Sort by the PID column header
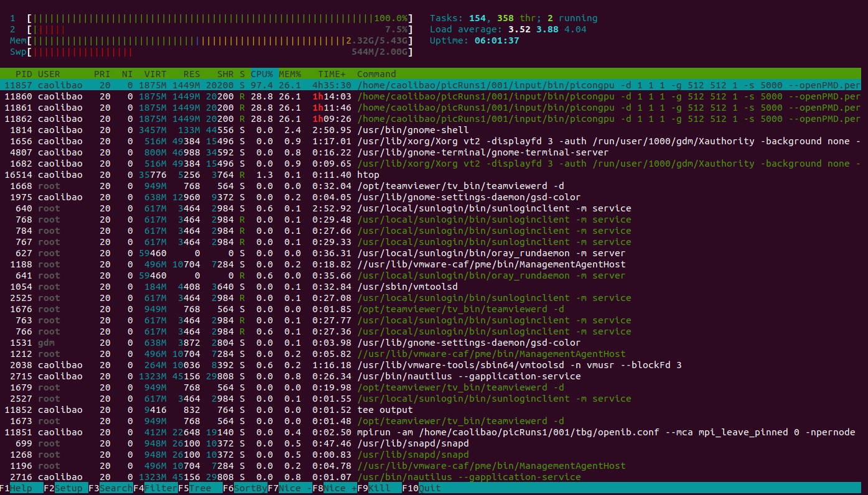Screen dimensions: 868x495 pyautogui.click(x=24, y=74)
